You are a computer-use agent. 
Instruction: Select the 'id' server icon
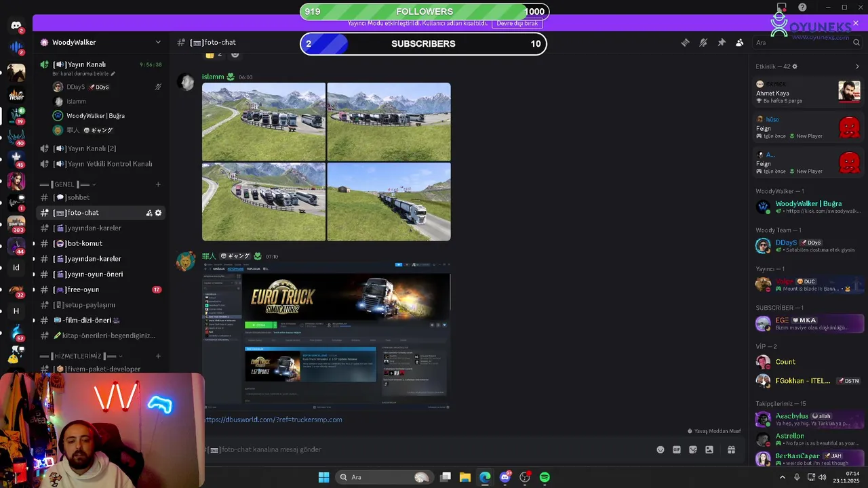(x=16, y=267)
